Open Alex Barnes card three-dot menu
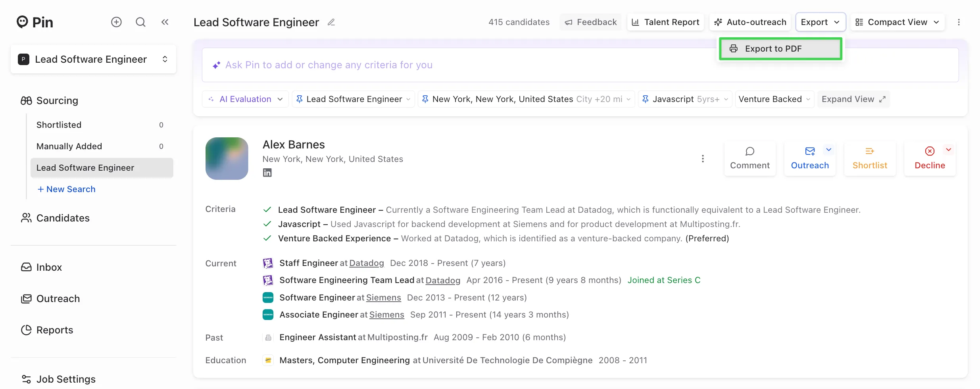 pos(703,159)
